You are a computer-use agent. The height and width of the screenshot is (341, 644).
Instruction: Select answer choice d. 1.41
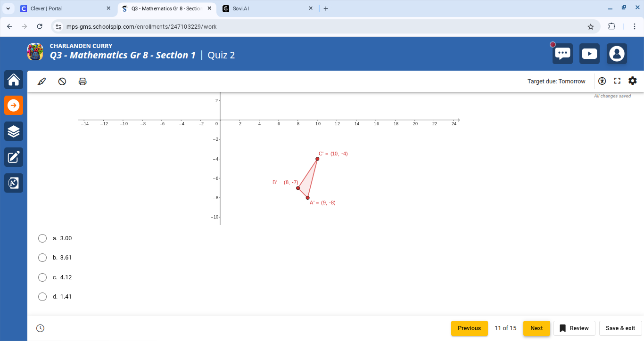[x=42, y=296]
